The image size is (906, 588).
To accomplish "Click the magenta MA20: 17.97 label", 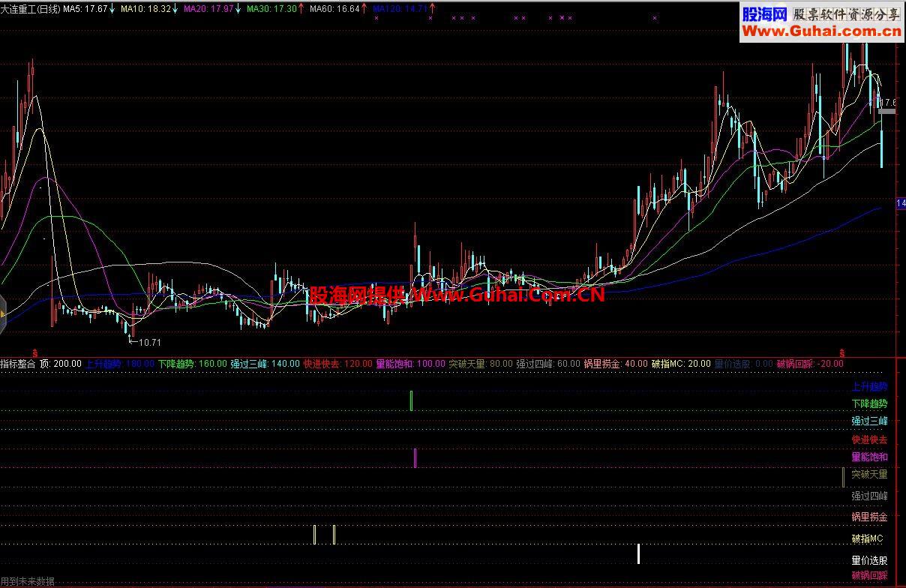I will click(x=209, y=9).
